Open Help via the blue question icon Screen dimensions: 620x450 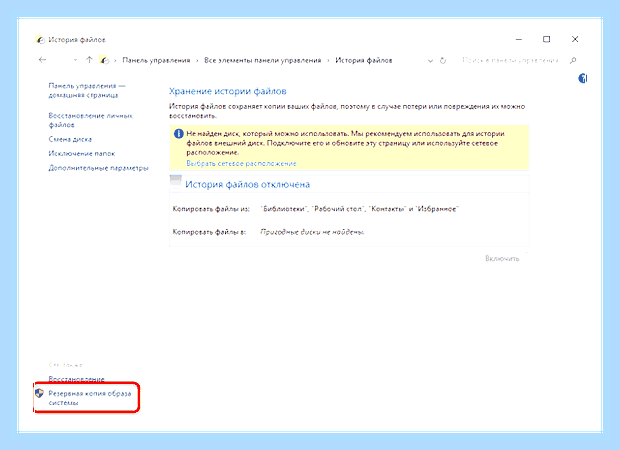coord(582,78)
